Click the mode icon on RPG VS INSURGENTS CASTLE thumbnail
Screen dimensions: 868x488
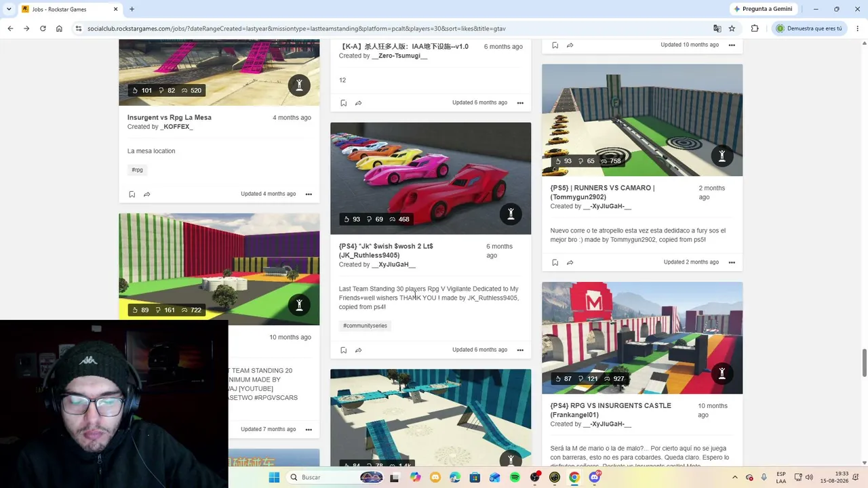(722, 373)
